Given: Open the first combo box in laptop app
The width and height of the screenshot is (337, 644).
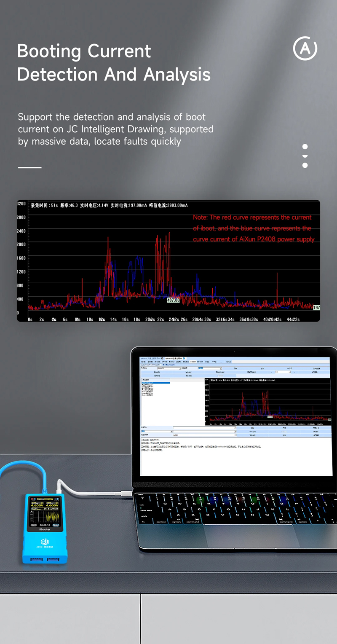Looking at the screenshot, I should [169, 368].
